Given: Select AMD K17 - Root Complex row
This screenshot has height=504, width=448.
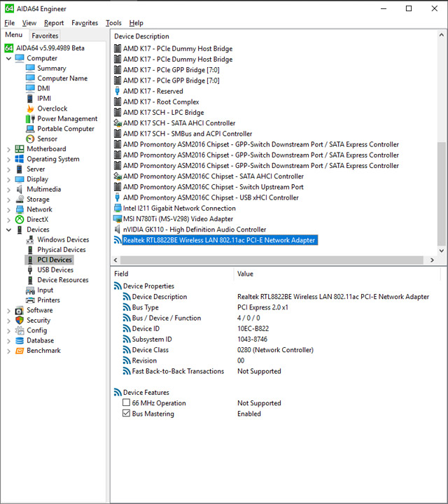Looking at the screenshot, I should (161, 102).
